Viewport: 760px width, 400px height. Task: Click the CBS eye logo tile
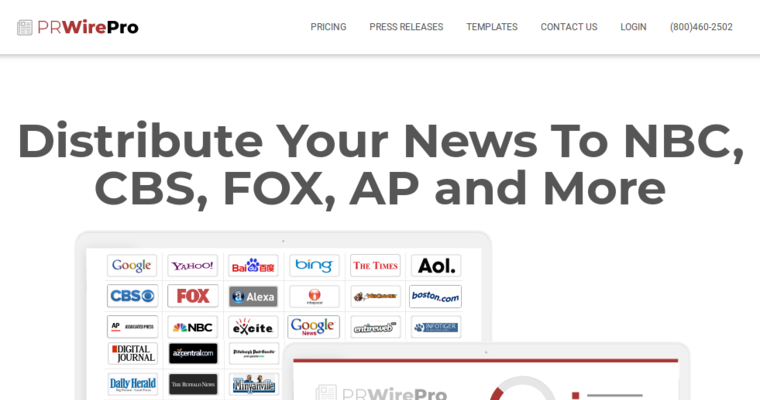pyautogui.click(x=132, y=296)
